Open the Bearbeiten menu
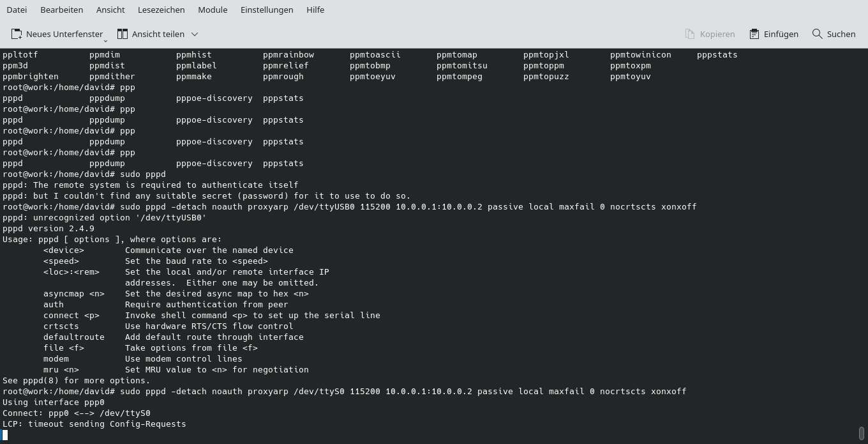Viewport: 868px width, 444px height. [x=61, y=10]
